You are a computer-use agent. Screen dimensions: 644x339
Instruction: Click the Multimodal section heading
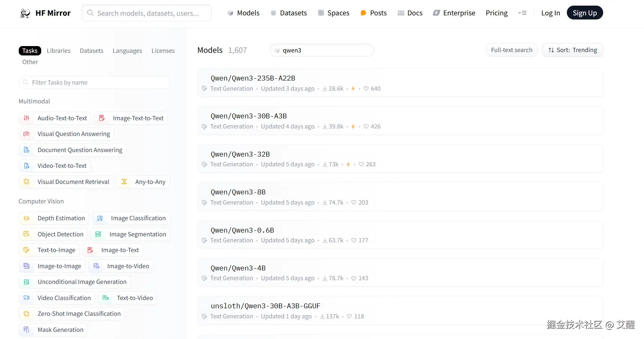click(x=34, y=101)
